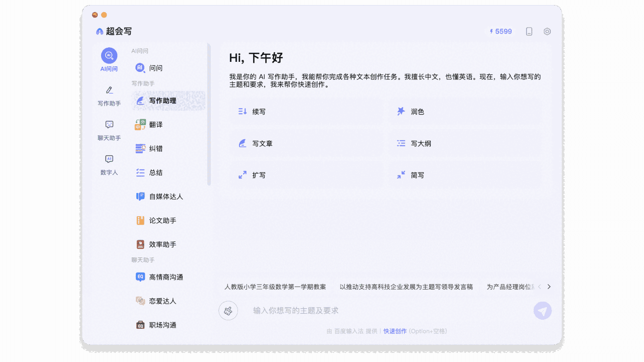Click the send paper-plane icon
This screenshot has width=644, height=362.
(x=542, y=310)
